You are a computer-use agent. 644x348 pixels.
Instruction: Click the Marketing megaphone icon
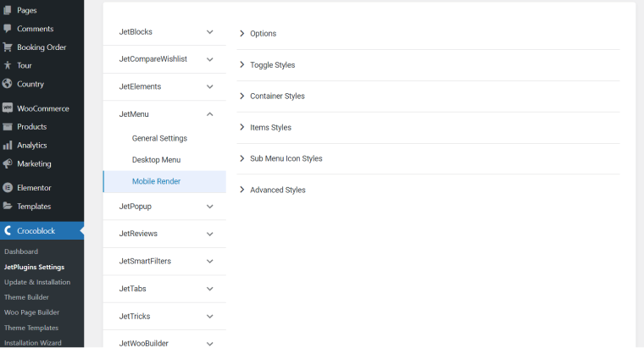8,163
